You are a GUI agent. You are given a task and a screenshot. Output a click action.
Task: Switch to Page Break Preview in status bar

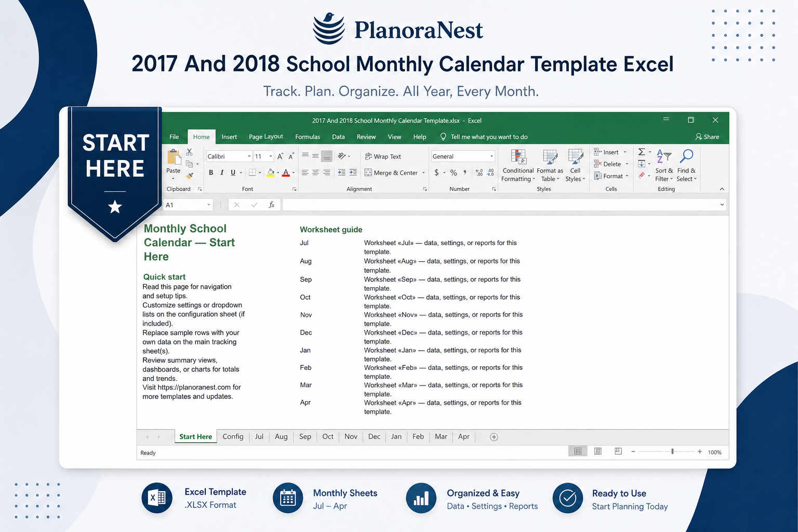[618, 451]
